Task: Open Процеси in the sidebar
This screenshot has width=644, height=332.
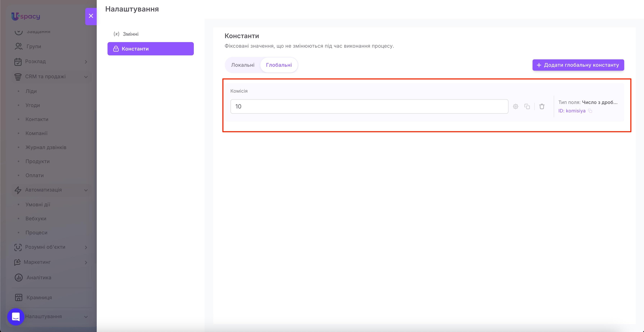Action: tap(36, 233)
